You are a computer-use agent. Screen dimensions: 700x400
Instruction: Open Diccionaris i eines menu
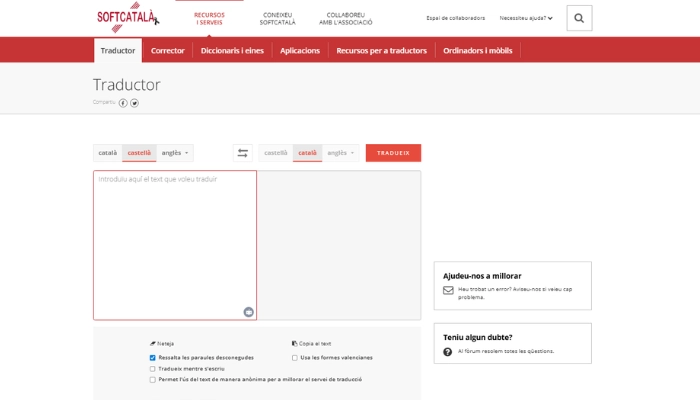[232, 50]
